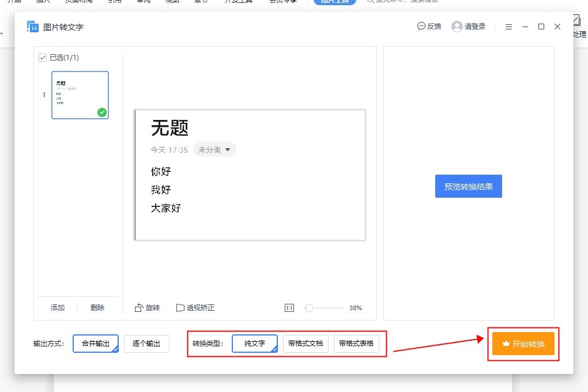588x392 pixels.
Task: Select 逐个输出 output mode
Action: (x=146, y=344)
